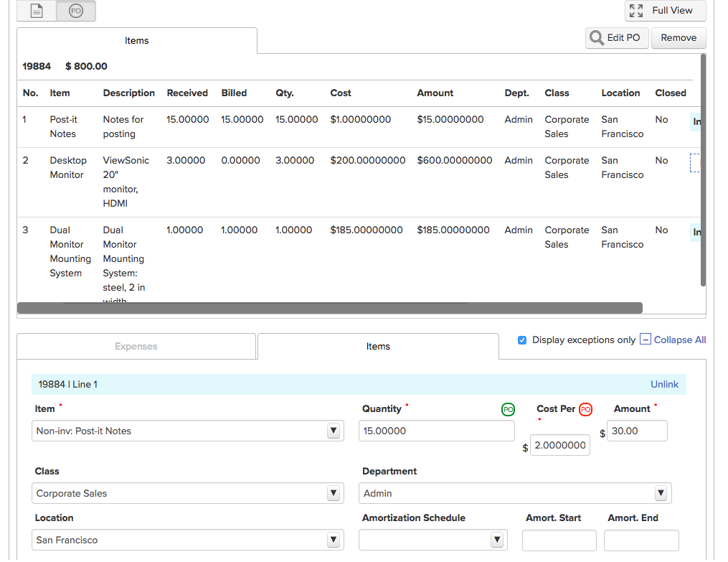Click the dashed box in Desktop Monitor row

[x=694, y=163]
